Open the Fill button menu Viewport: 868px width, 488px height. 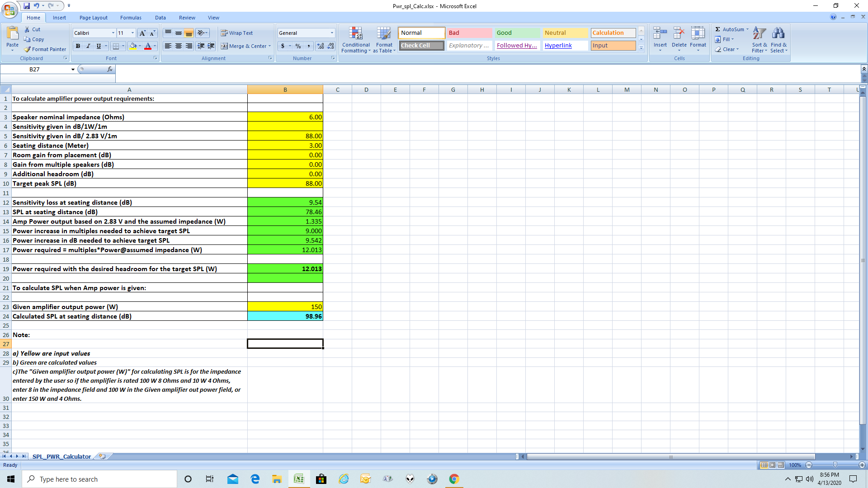point(724,39)
